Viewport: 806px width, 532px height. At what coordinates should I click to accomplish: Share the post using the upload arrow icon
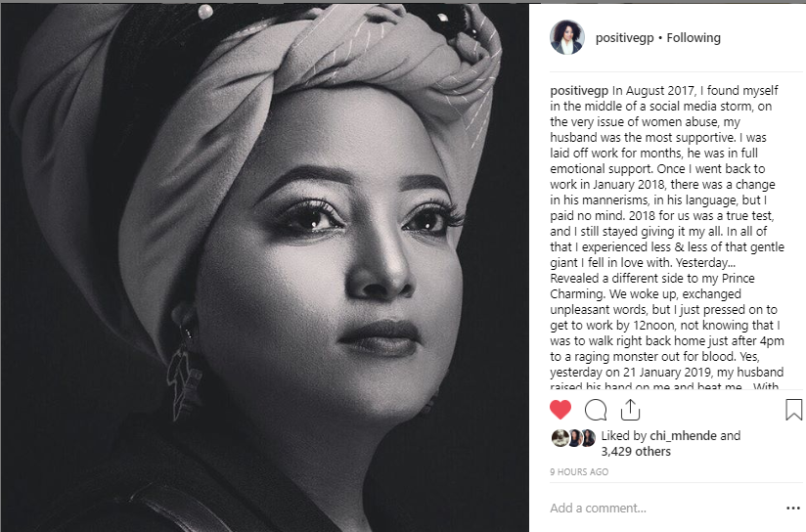tap(630, 410)
